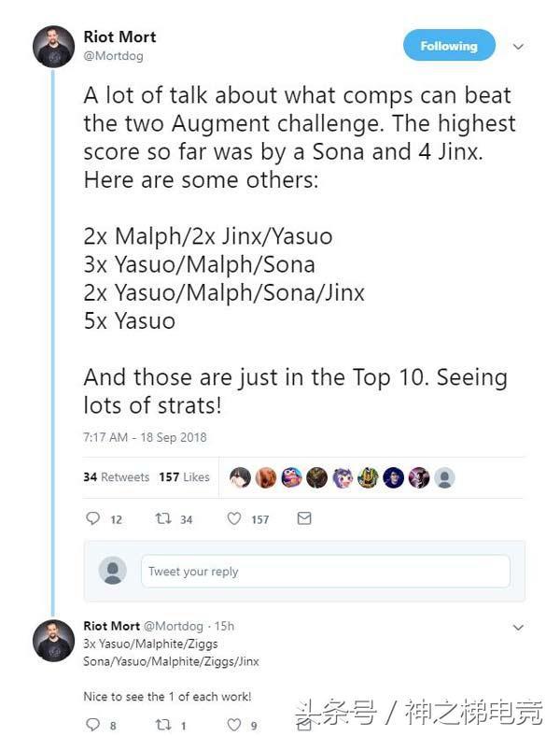Open the follow-up tweet's options chevron
Screen dimensions: 560x736
[519, 628]
